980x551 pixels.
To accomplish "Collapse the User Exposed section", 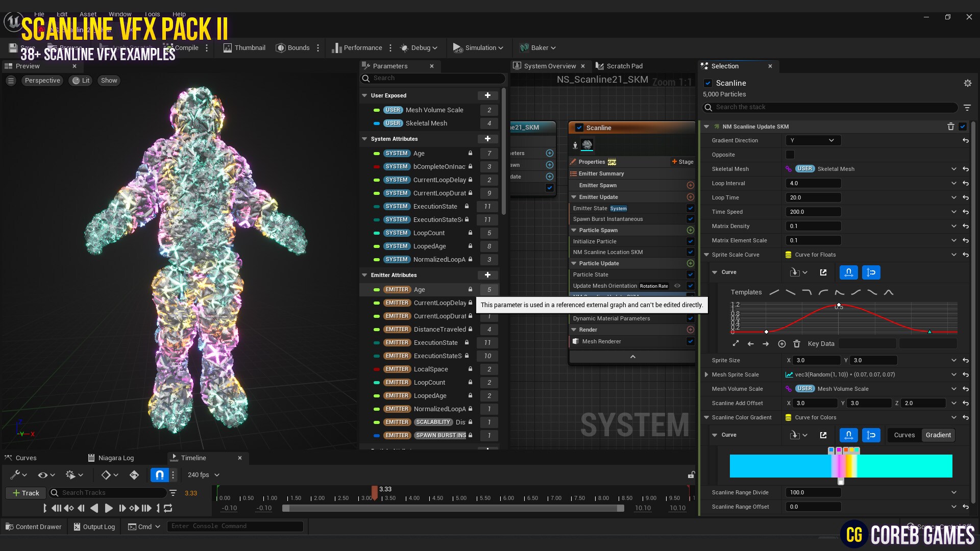I will pyautogui.click(x=364, y=95).
